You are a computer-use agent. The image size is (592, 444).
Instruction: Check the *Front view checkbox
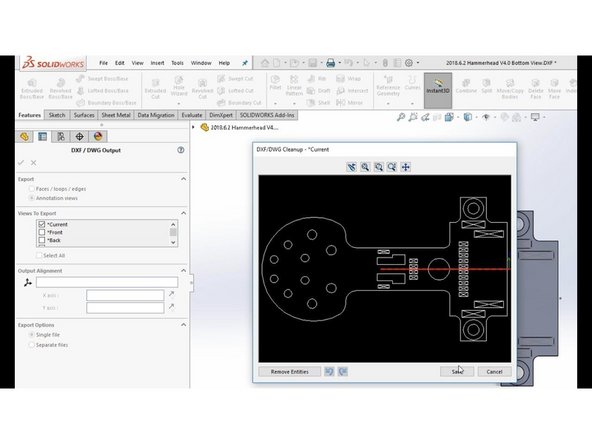42,232
